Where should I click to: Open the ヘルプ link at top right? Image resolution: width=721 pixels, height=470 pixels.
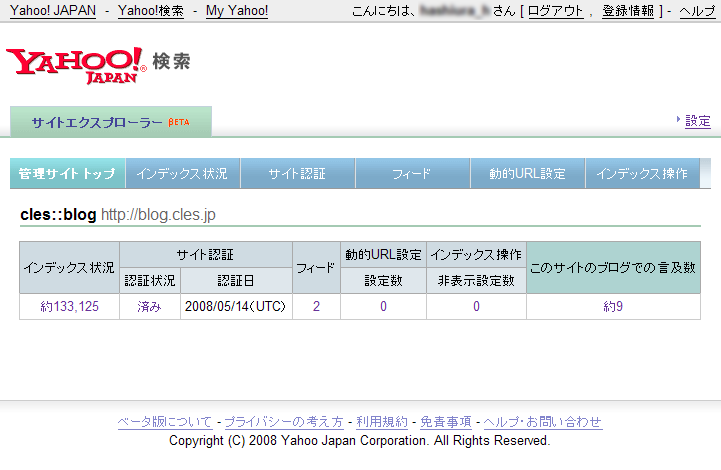pos(697,11)
